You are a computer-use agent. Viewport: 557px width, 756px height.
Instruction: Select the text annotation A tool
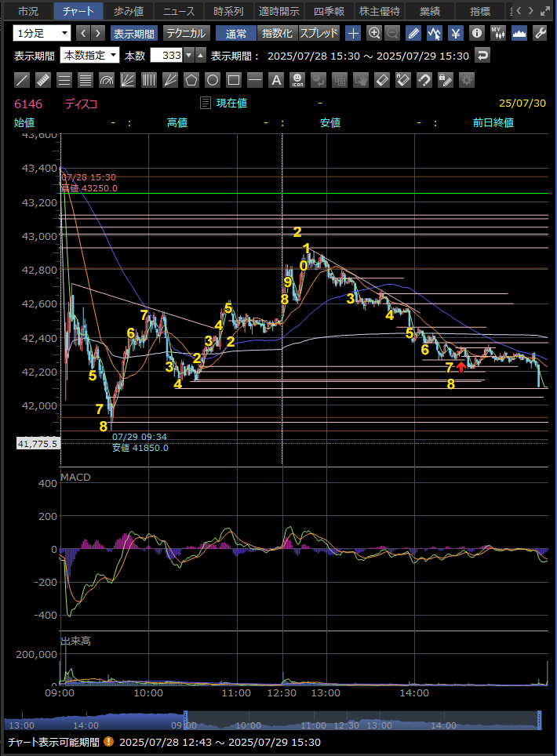276,80
